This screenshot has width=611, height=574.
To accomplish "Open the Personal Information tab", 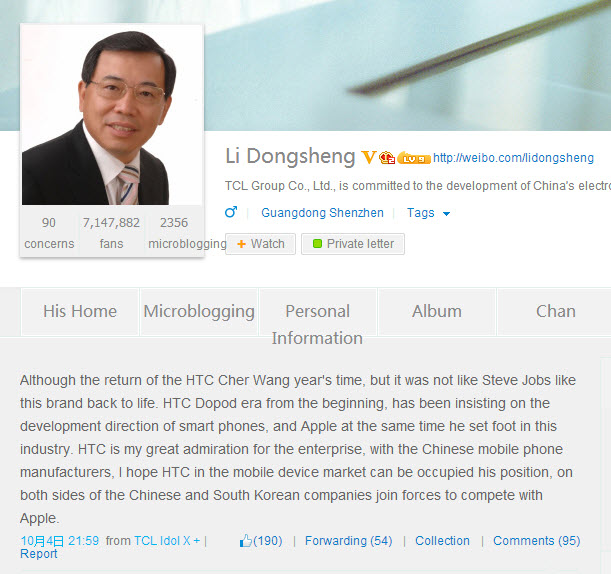I will (x=318, y=324).
